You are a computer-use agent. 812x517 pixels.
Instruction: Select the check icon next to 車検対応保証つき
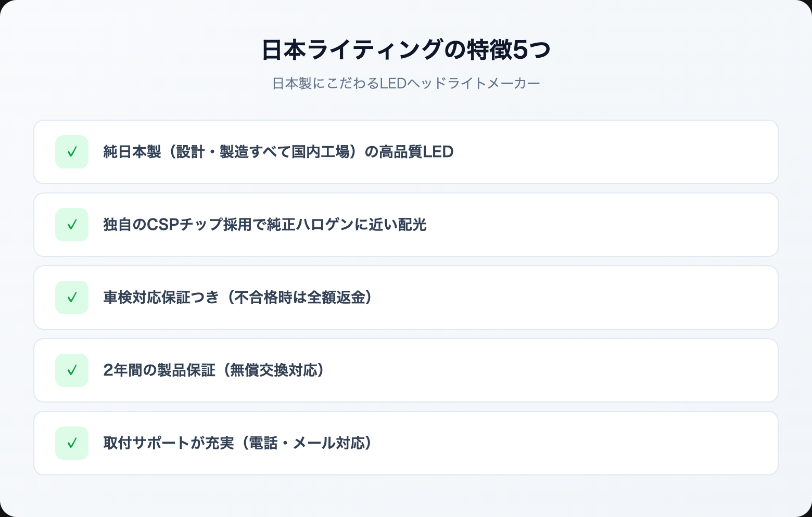pyautogui.click(x=72, y=298)
